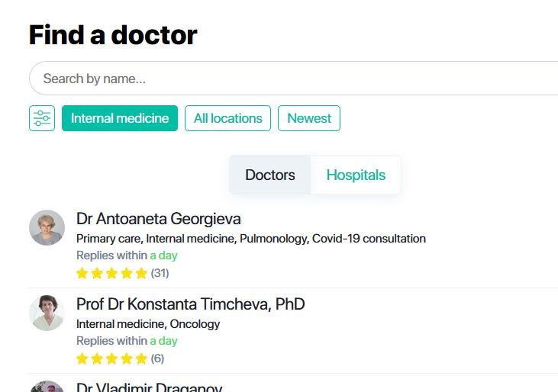Click Dr Georgieva's five-star rating
The width and height of the screenshot is (558, 392).
point(111,273)
